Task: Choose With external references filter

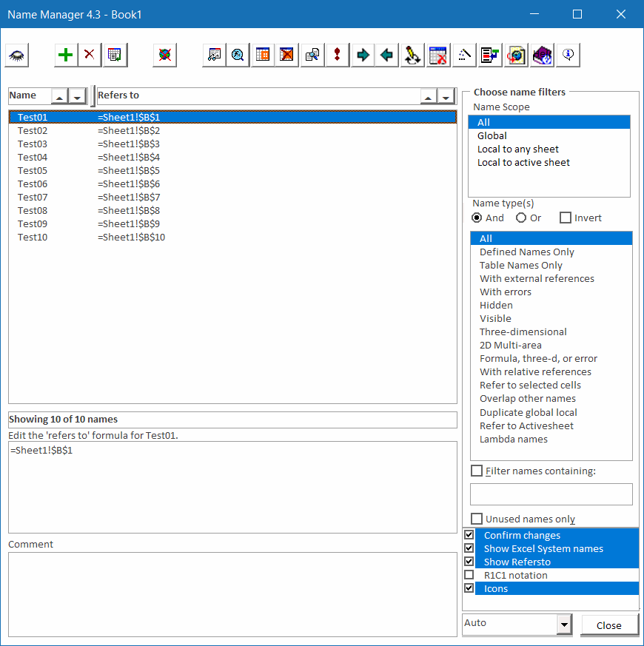Action: [551, 278]
